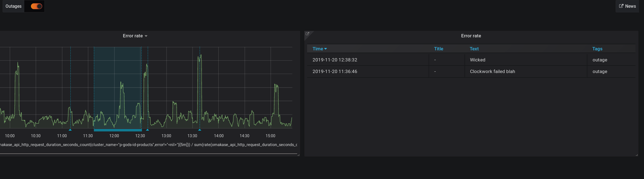Select the Wicked annotation row
The height and width of the screenshot is (179, 644).
(471, 60)
